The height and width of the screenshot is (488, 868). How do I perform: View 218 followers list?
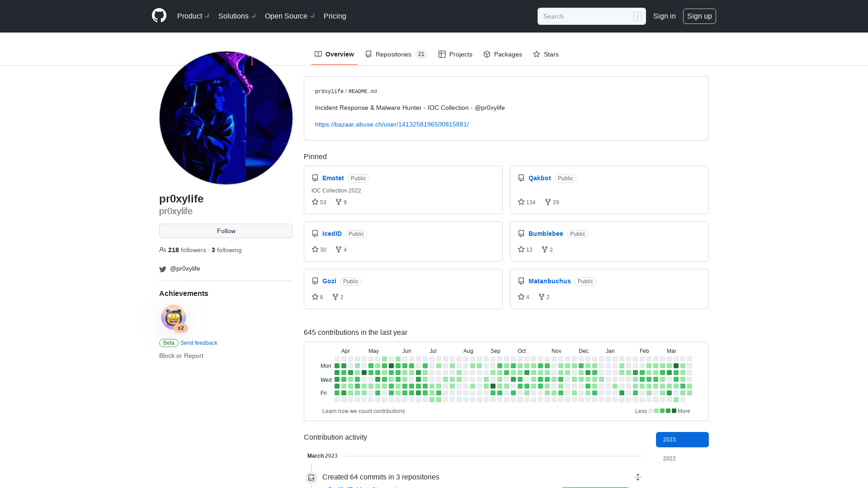(187, 250)
